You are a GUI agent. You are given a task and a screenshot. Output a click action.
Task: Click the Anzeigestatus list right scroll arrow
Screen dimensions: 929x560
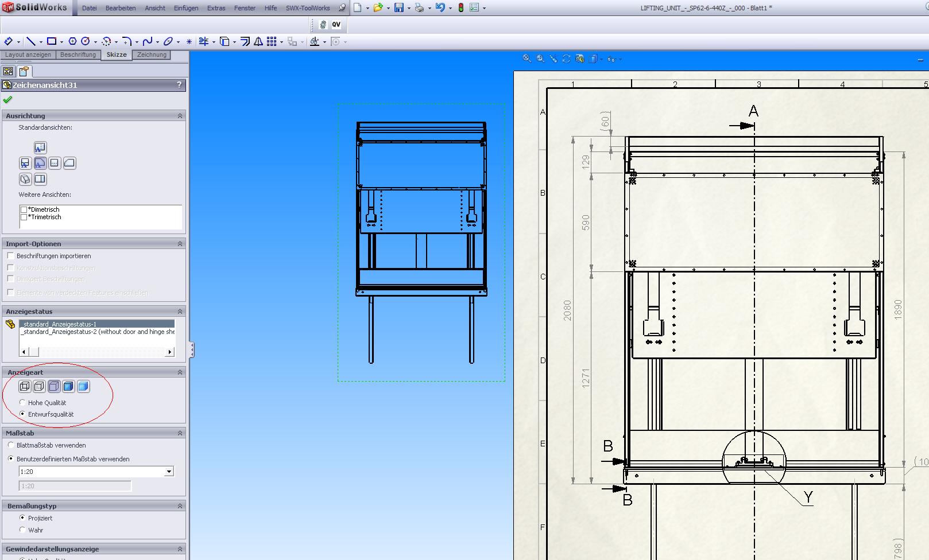click(170, 352)
